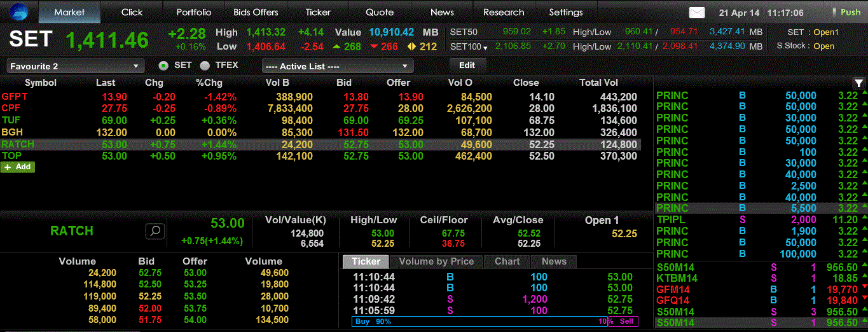The width and height of the screenshot is (868, 332).
Task: Switch to the Ticker tab below
Action: click(366, 261)
